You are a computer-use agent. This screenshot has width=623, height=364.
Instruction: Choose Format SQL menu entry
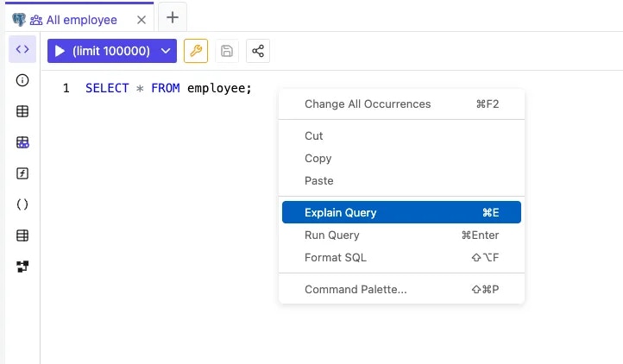(x=401, y=258)
